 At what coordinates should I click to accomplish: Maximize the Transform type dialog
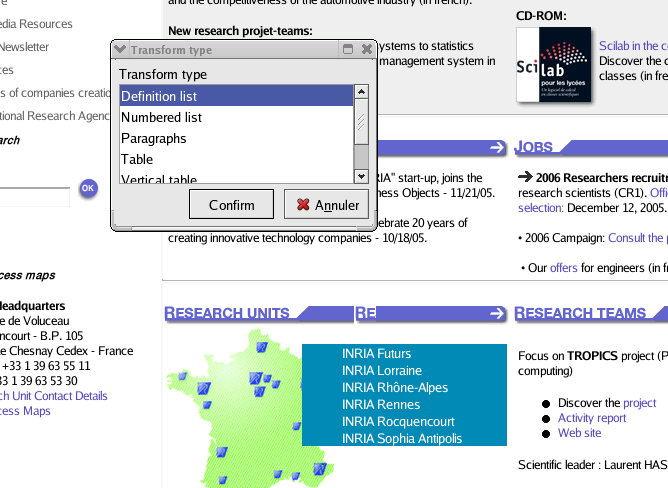click(x=348, y=49)
